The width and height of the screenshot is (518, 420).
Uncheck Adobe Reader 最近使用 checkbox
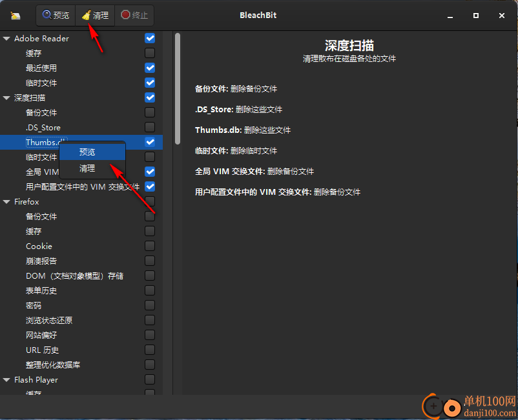pyautogui.click(x=150, y=68)
